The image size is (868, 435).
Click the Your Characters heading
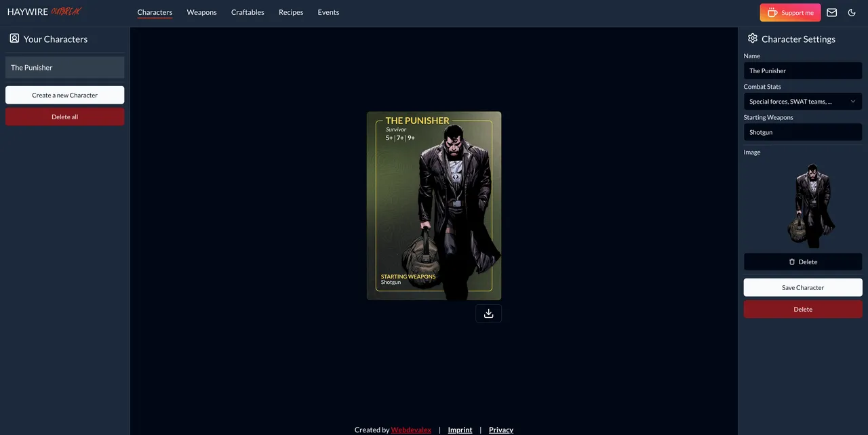[x=56, y=39]
